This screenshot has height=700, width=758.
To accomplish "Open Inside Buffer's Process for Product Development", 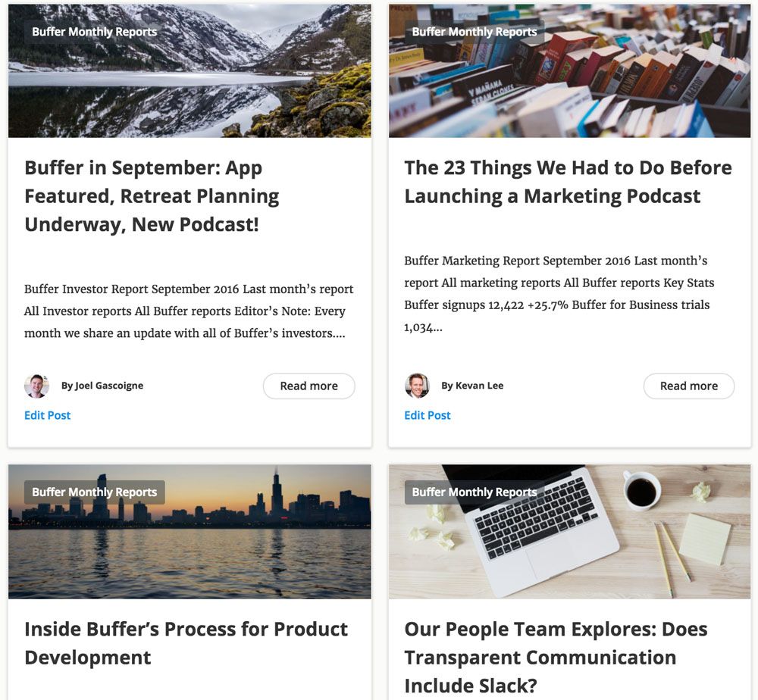I will coord(186,643).
